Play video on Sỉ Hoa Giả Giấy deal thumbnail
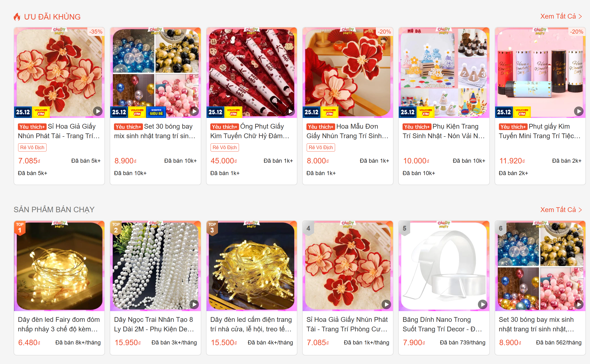 click(98, 111)
